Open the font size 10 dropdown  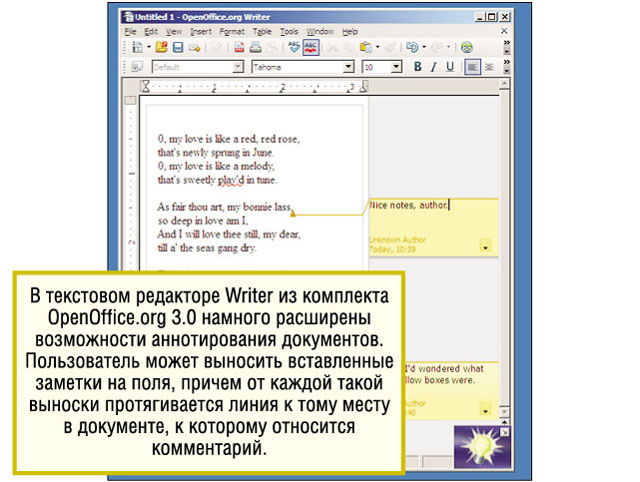click(396, 67)
